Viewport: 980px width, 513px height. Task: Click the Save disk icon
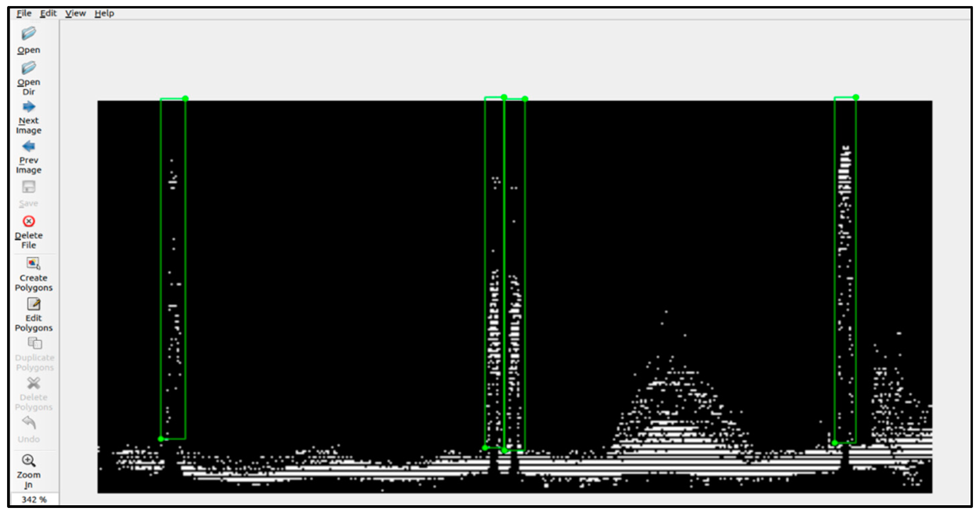(28, 187)
